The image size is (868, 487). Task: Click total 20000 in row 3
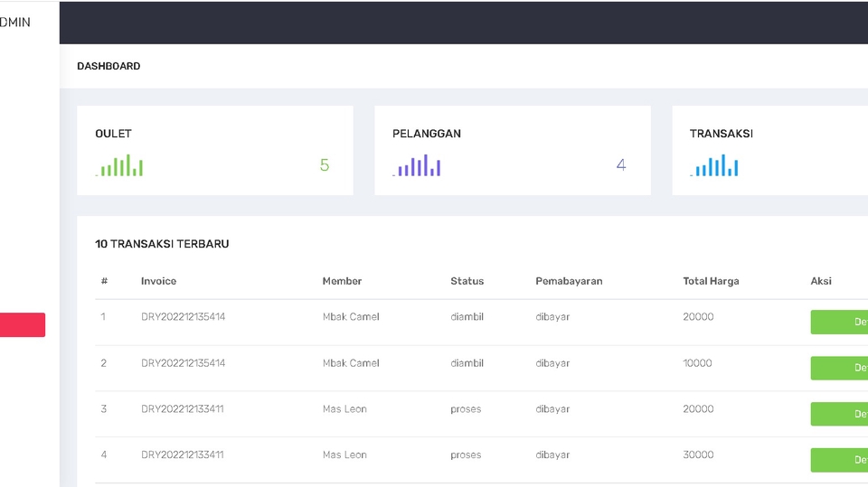coord(698,409)
